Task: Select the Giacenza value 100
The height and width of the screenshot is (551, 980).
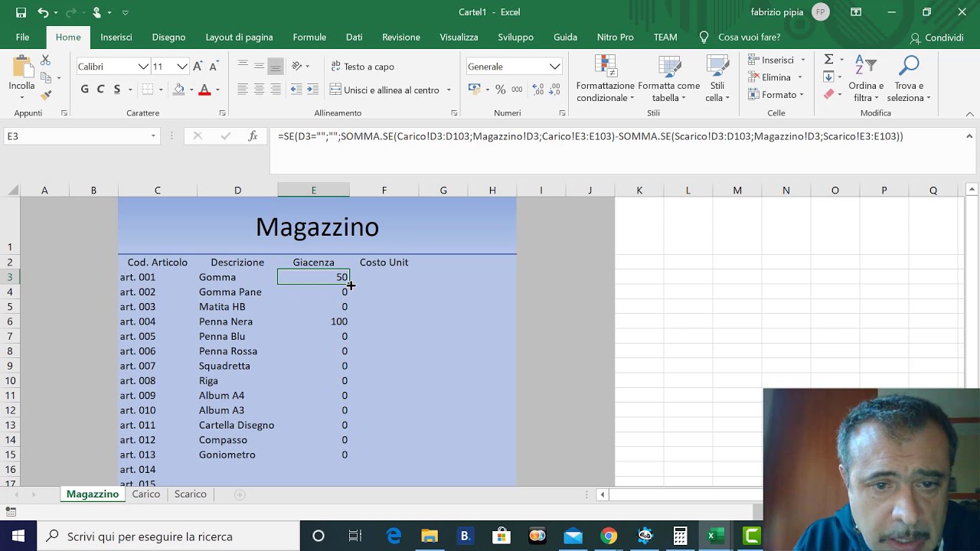Action: [x=313, y=321]
